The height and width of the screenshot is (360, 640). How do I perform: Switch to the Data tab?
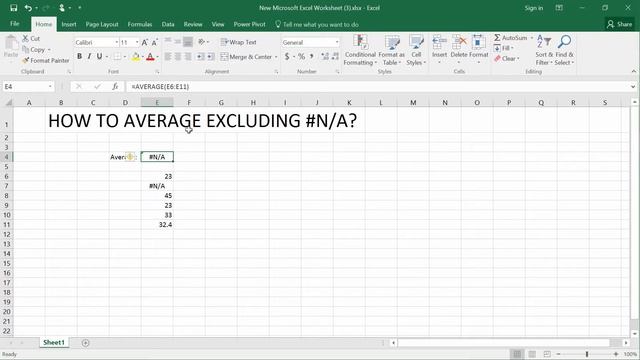[x=168, y=24]
